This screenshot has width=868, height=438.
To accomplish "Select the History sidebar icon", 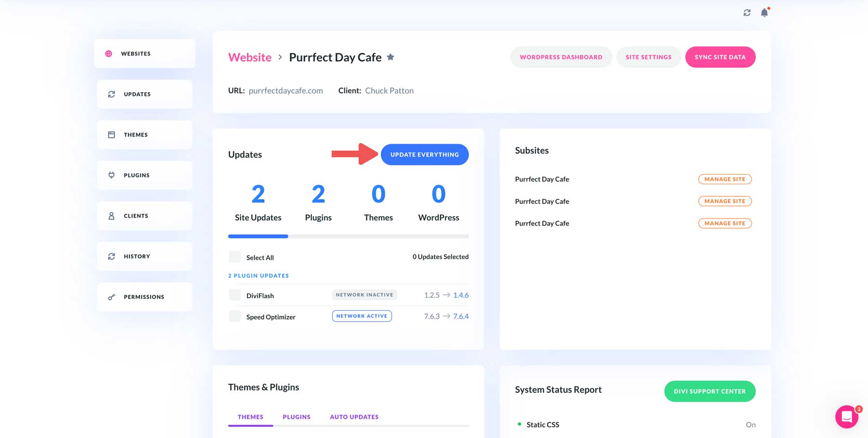I will point(111,256).
